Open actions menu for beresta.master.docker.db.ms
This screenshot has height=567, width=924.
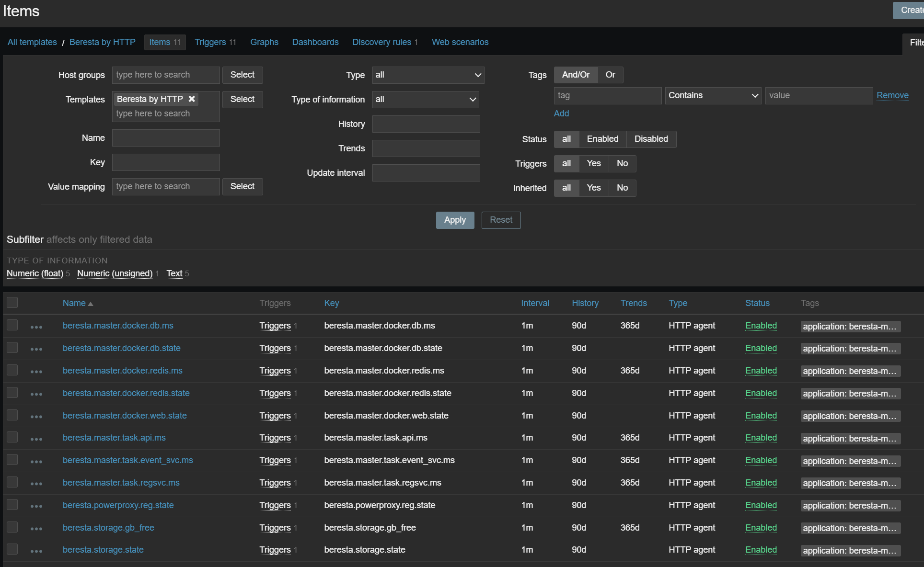(x=36, y=327)
